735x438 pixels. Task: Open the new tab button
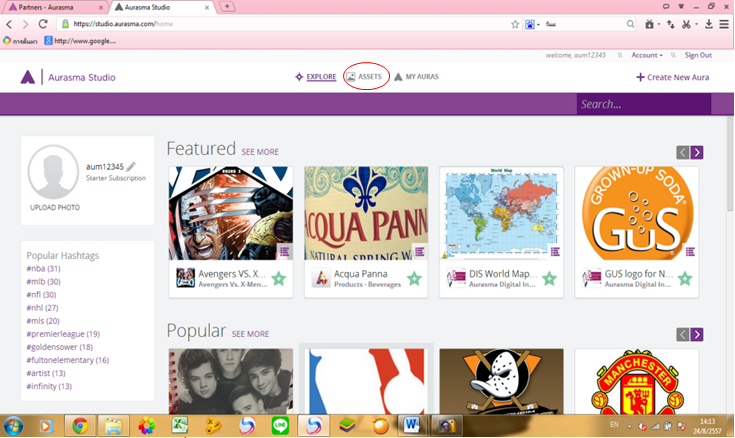(x=227, y=7)
